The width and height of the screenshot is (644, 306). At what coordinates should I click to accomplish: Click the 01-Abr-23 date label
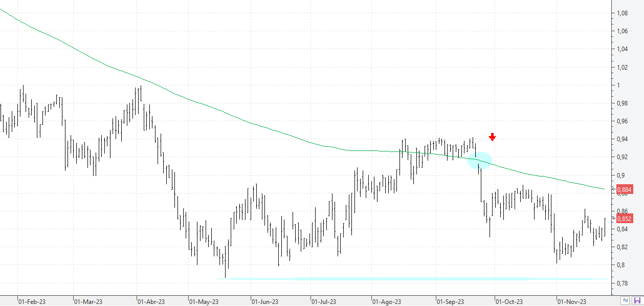coord(152,302)
